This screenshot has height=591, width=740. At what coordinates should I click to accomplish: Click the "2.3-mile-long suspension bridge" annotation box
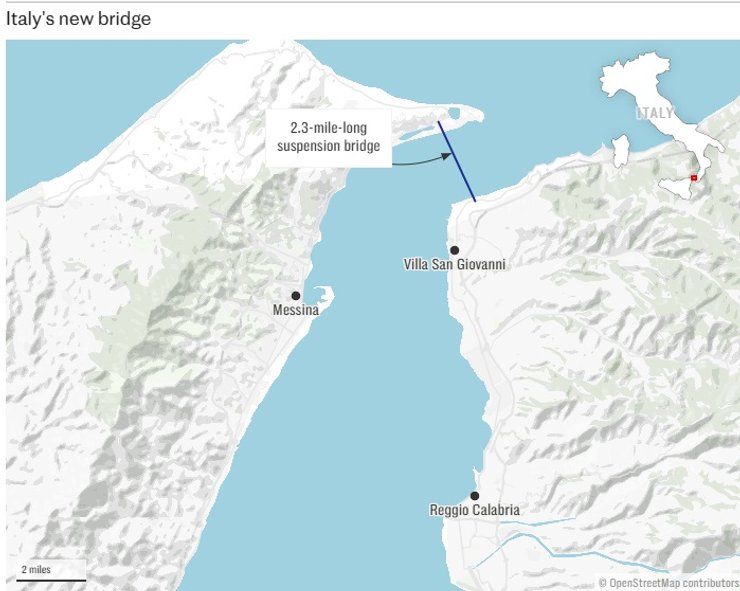(328, 137)
